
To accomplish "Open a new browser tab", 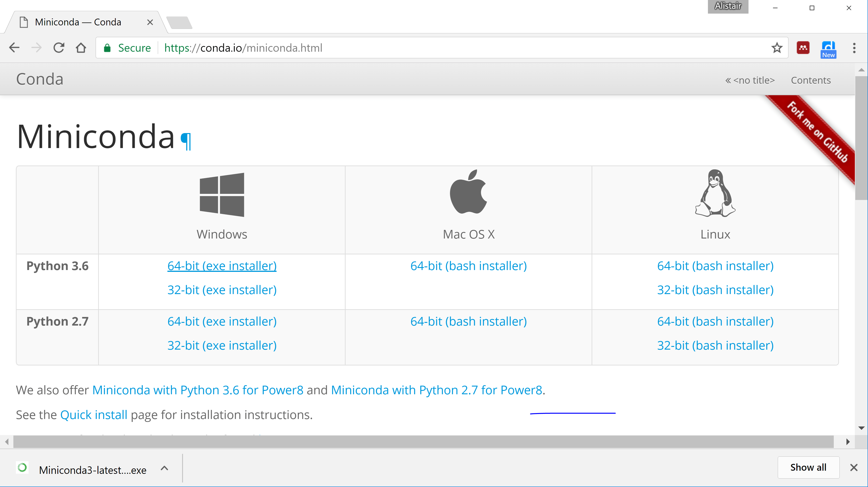I will click(x=179, y=23).
